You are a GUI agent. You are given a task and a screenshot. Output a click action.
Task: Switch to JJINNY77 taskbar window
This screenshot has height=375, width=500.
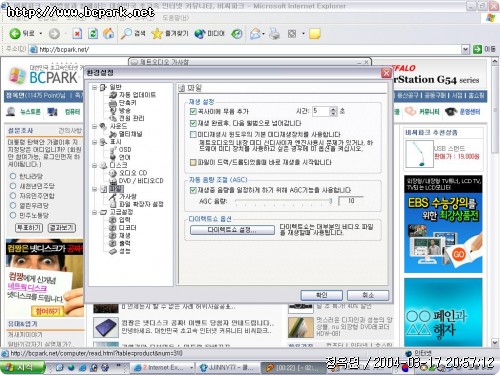point(227,367)
